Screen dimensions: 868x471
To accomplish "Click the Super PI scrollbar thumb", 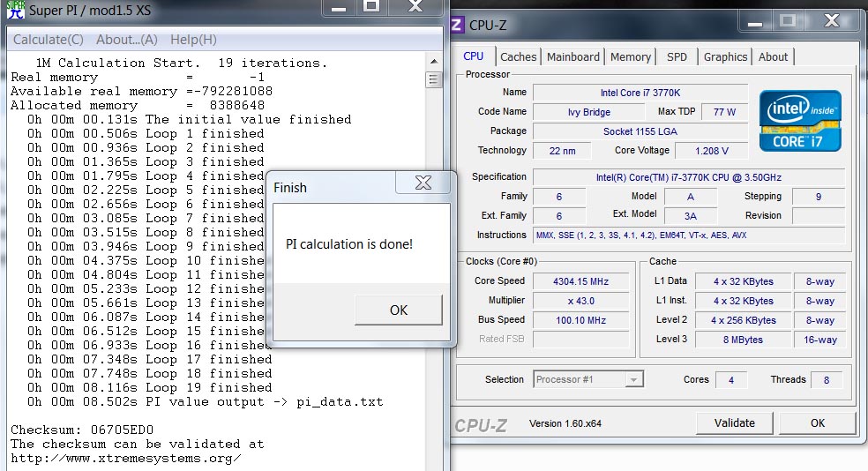I will (433, 79).
